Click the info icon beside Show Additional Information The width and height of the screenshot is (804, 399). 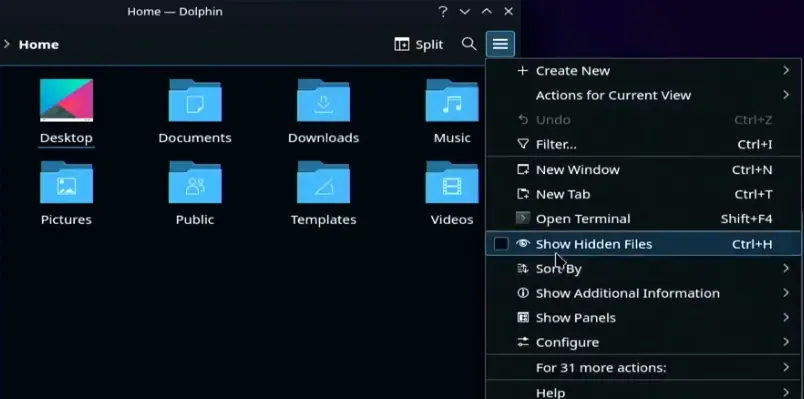click(522, 293)
